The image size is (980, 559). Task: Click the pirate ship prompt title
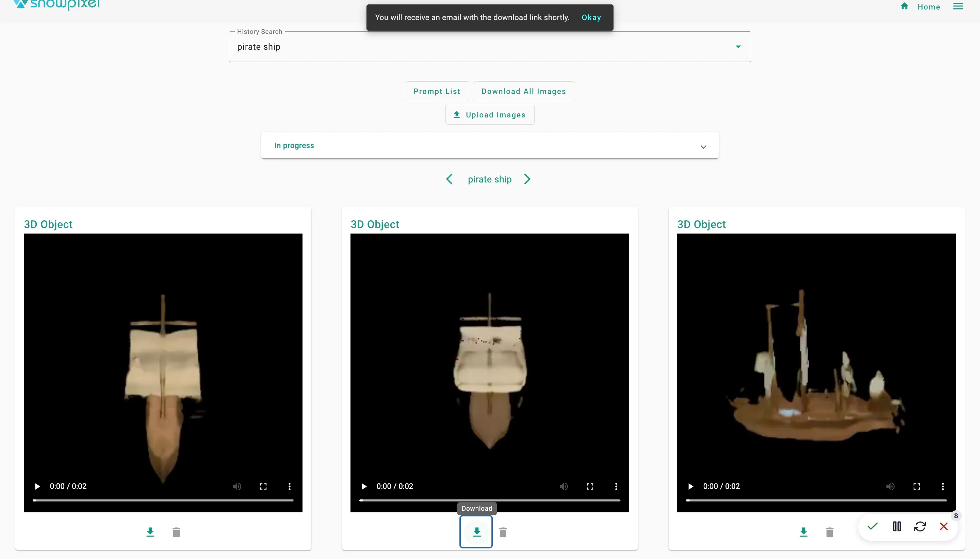(490, 179)
